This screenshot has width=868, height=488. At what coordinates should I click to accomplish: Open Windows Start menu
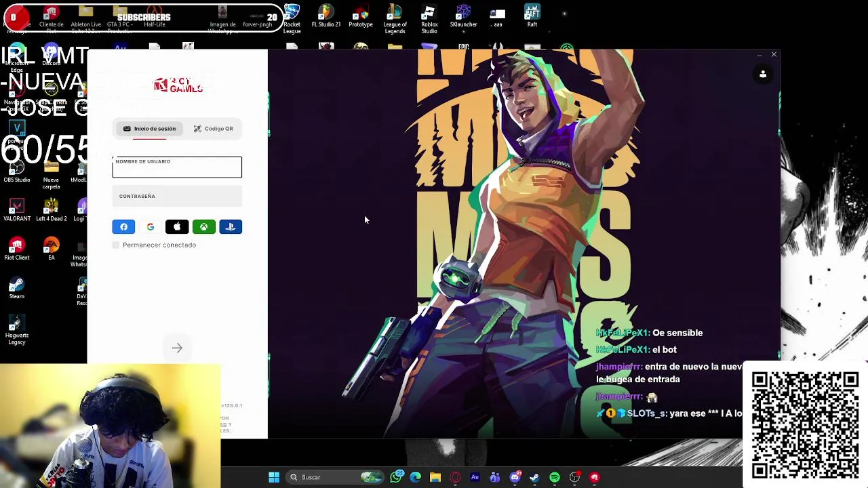click(274, 477)
